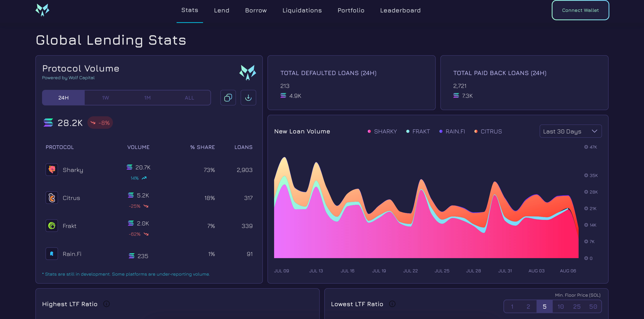Click the Citrus protocol icon

pyautogui.click(x=52, y=198)
